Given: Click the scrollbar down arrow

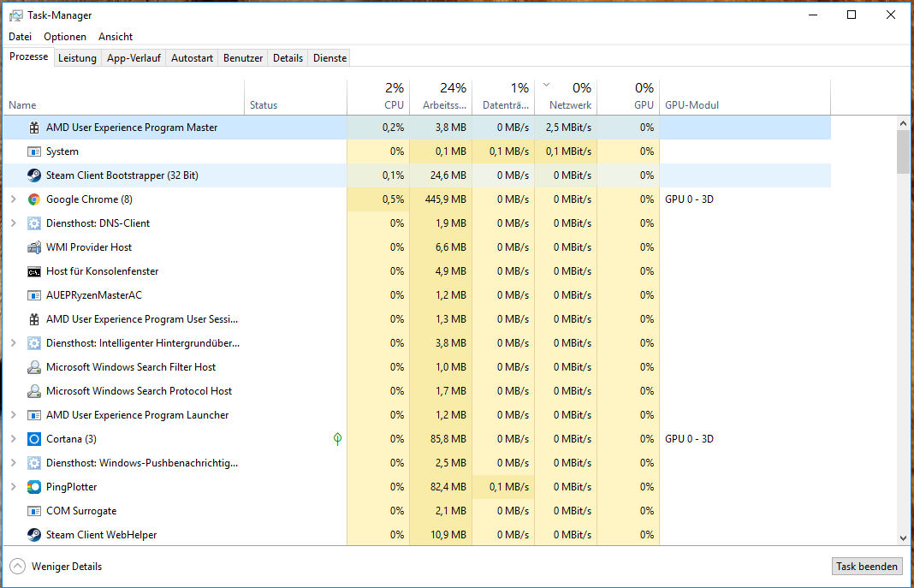Looking at the screenshot, I should pyautogui.click(x=903, y=538).
